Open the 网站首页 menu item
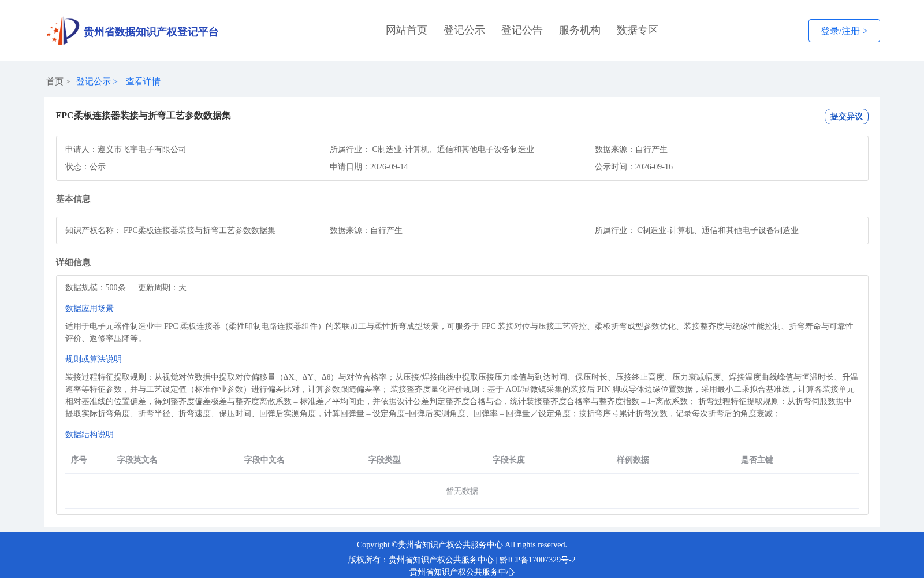The image size is (924, 578). pyautogui.click(x=407, y=30)
